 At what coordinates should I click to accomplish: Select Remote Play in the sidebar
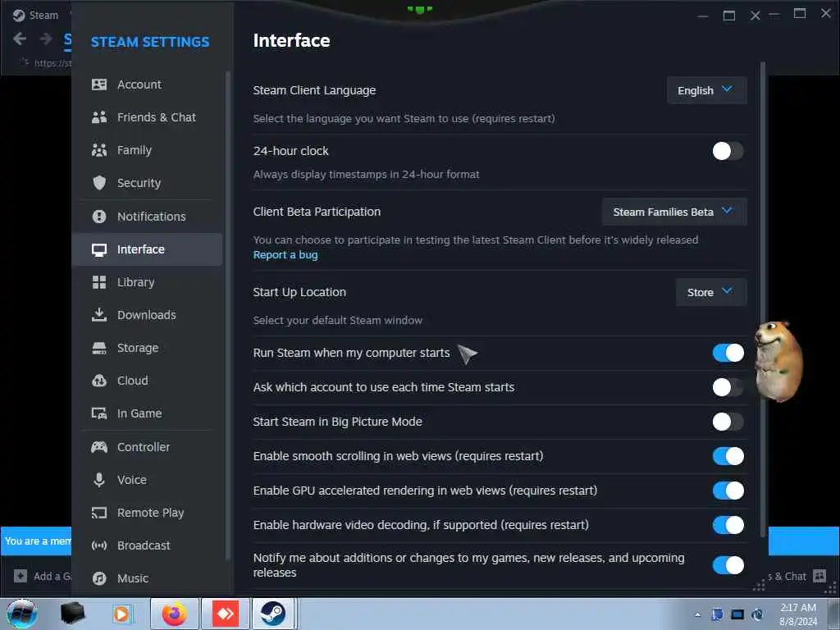(x=148, y=513)
